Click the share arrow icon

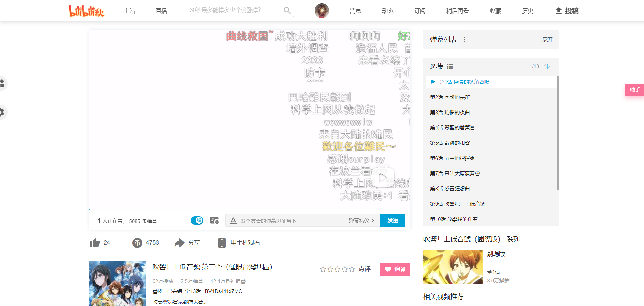click(179, 243)
